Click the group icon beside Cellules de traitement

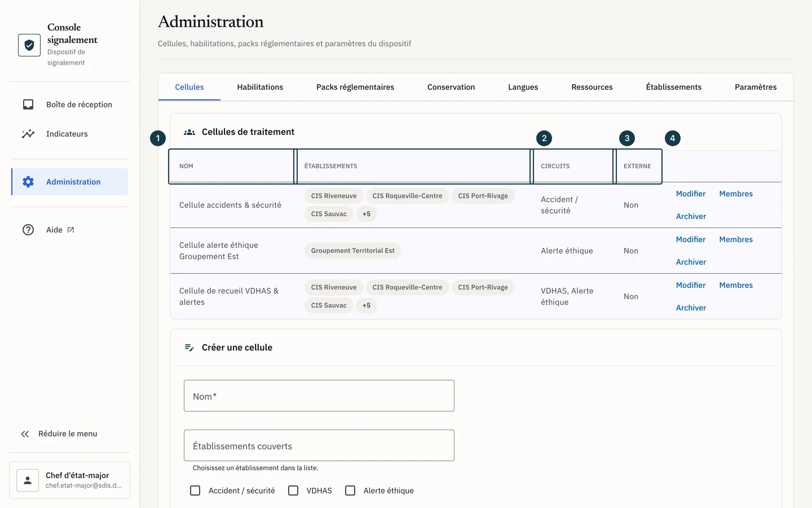pyautogui.click(x=189, y=132)
